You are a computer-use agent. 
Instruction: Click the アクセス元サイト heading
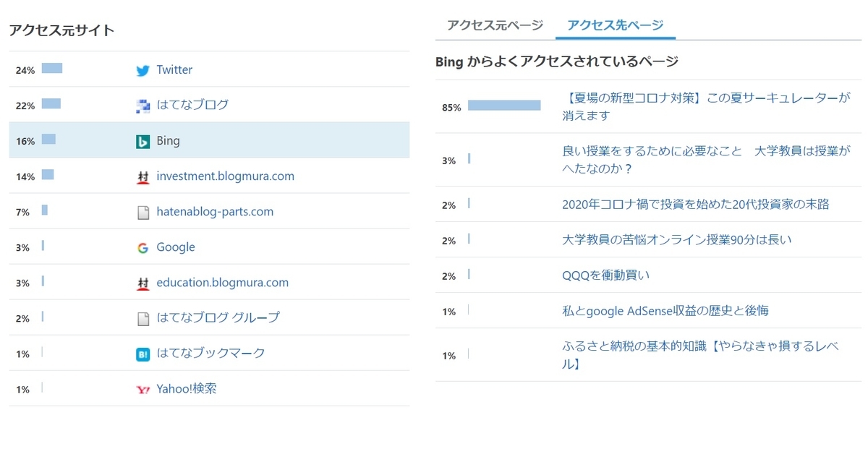click(x=61, y=30)
